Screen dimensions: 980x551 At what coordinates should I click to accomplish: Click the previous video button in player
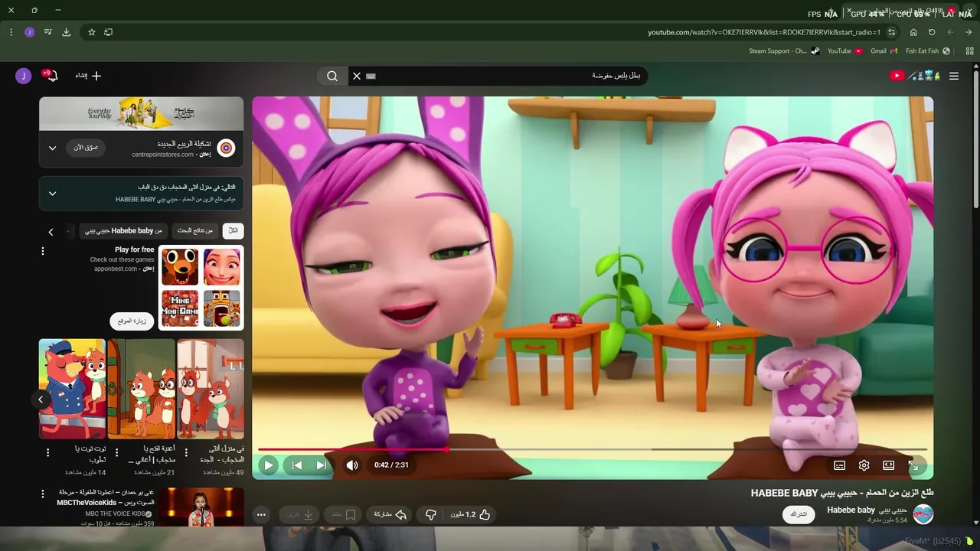pyautogui.click(x=296, y=465)
